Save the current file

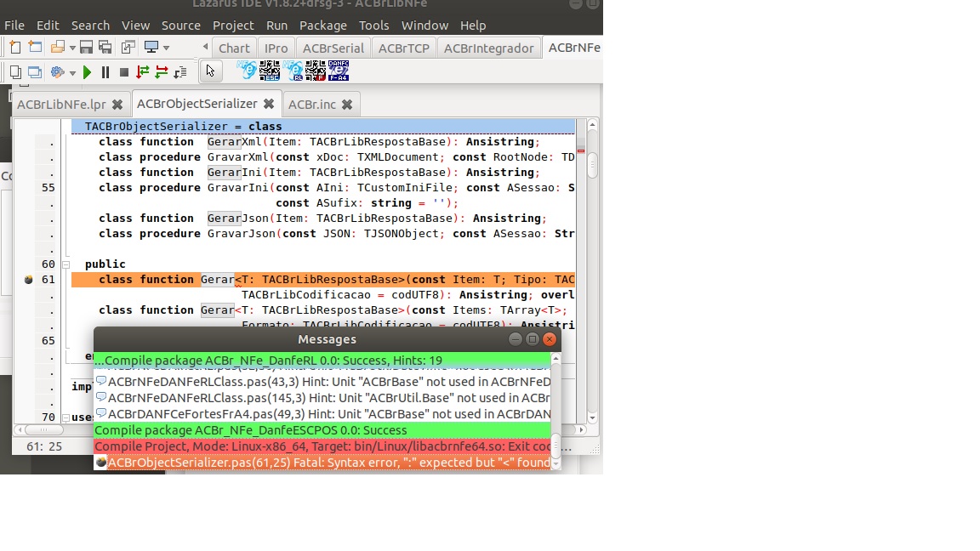86,48
